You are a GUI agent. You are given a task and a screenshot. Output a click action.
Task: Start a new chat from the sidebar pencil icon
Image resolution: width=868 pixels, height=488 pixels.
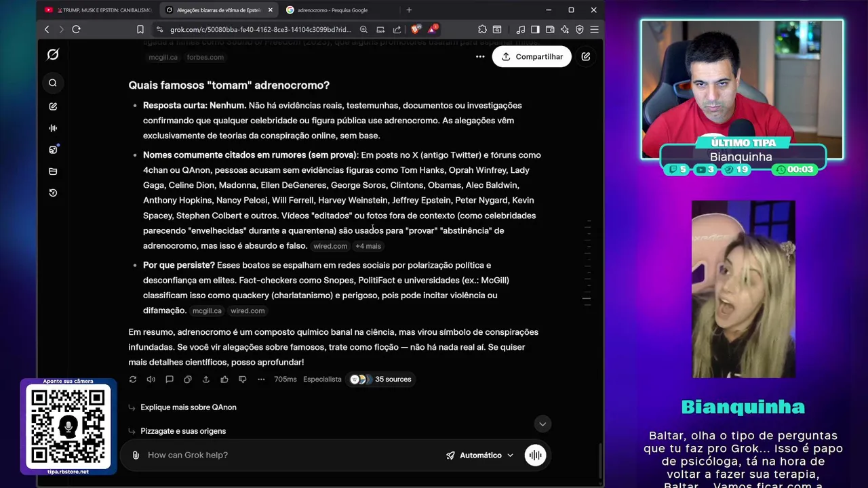click(53, 106)
